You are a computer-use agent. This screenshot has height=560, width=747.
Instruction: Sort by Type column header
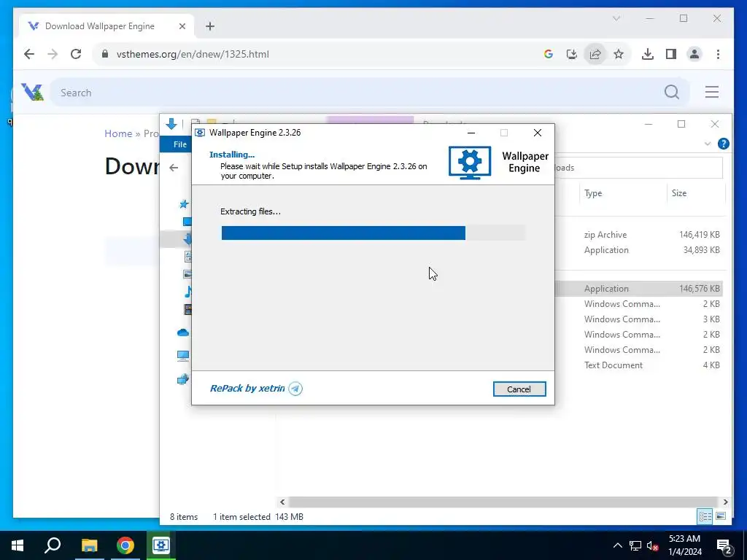[624, 193]
